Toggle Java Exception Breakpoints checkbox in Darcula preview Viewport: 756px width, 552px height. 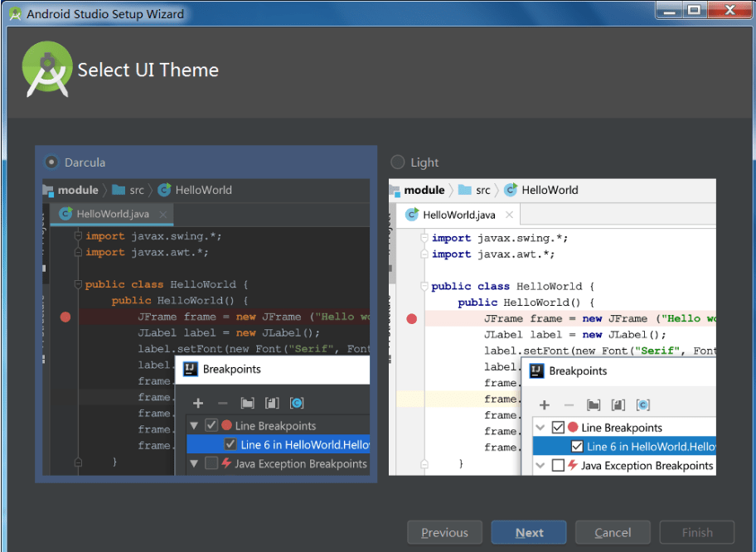pyautogui.click(x=211, y=463)
